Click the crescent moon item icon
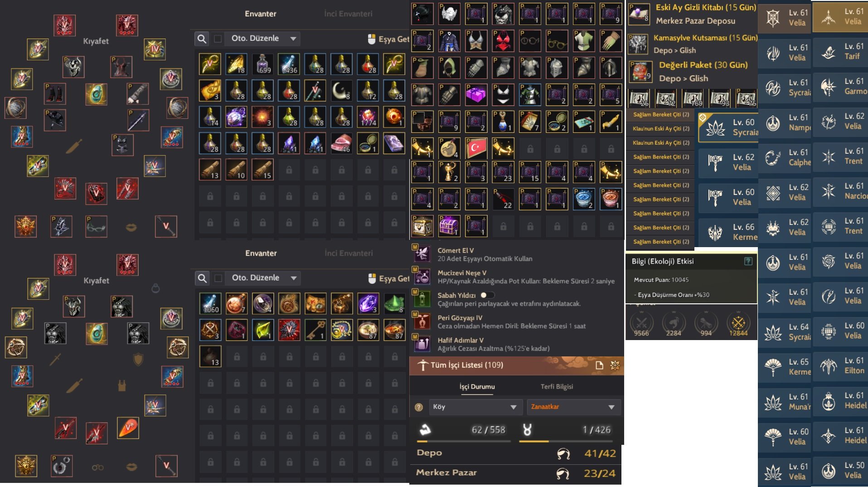This screenshot has width=868, height=487. coord(342,90)
